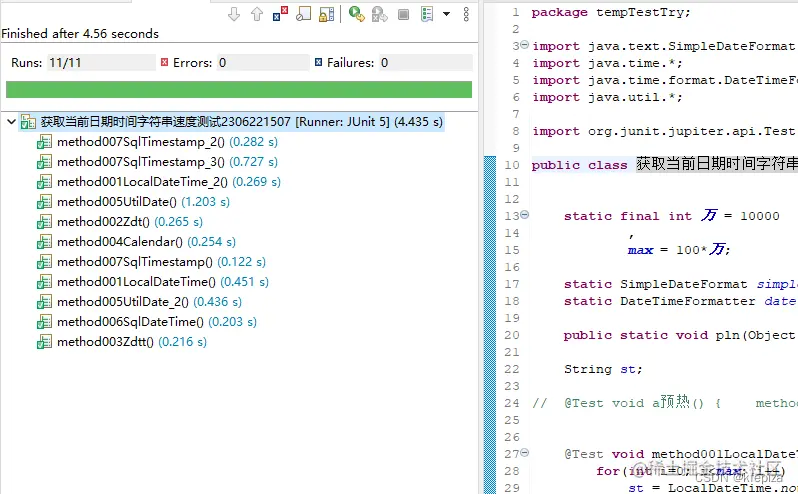
Task: Click passed icon of method007SqlTimestamp()
Action: 44,262
